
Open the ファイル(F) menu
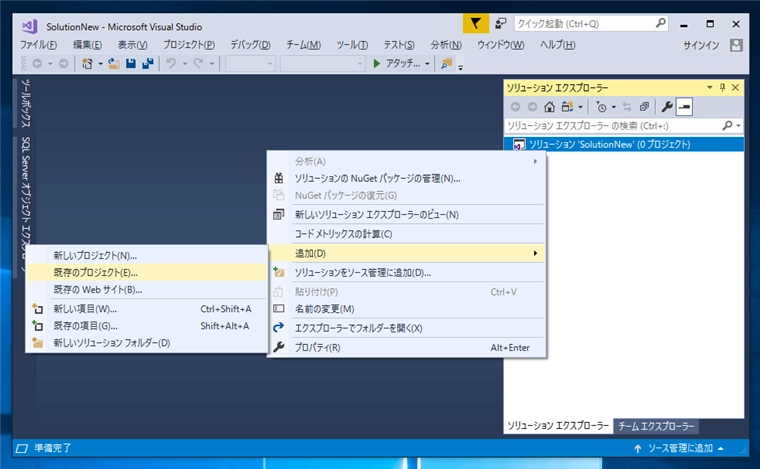pyautogui.click(x=38, y=45)
